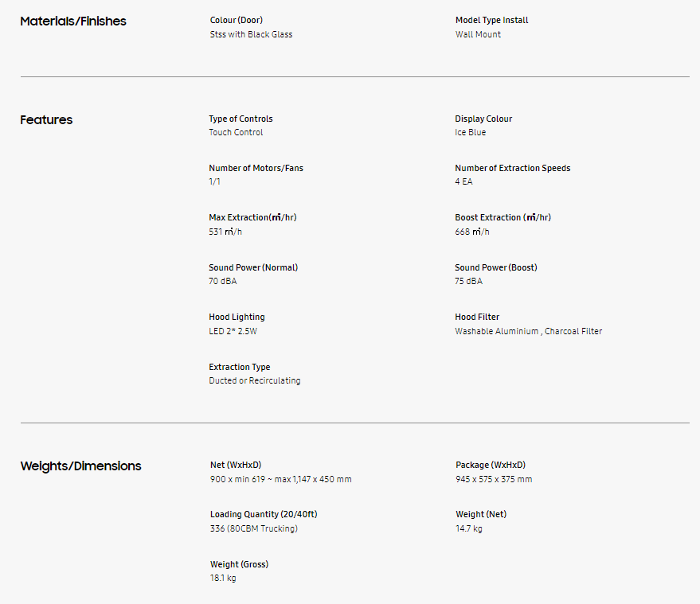Click the 531 max extraction value
The height and width of the screenshot is (604, 700).
pyautogui.click(x=225, y=232)
